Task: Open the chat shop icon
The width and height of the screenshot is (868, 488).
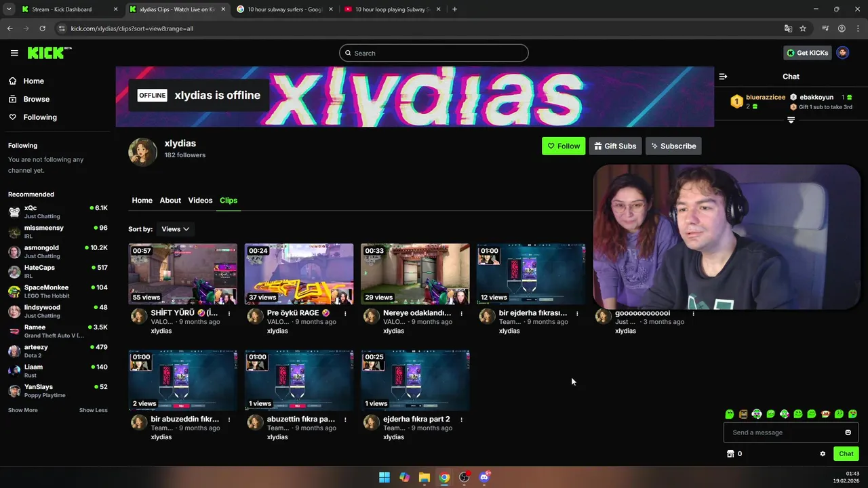Action: coord(730,454)
